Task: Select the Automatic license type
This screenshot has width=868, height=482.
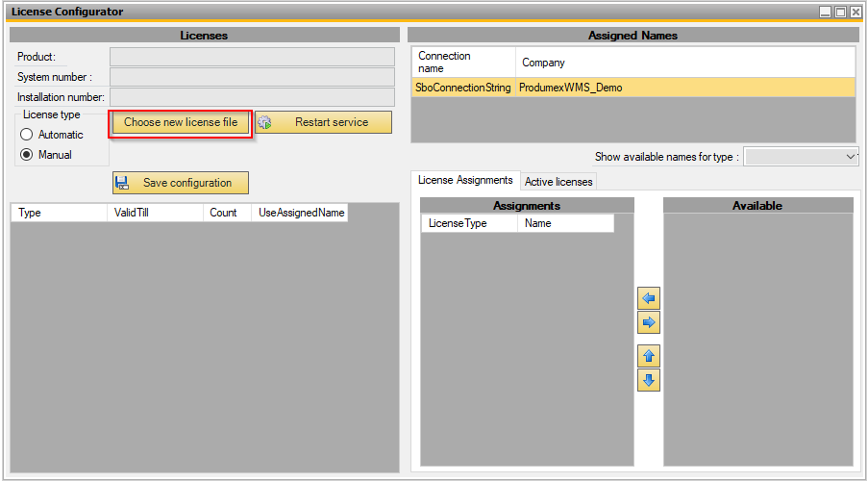Action: pyautogui.click(x=27, y=135)
